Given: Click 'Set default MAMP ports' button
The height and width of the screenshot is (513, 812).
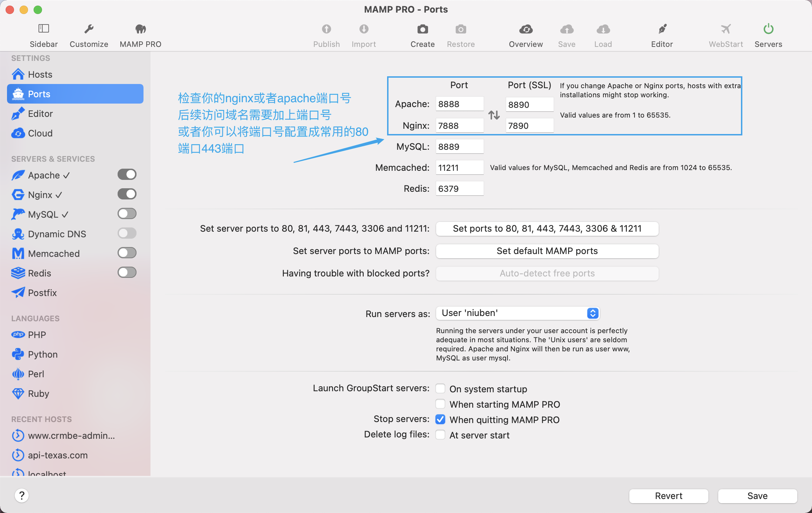Looking at the screenshot, I should click(x=547, y=251).
